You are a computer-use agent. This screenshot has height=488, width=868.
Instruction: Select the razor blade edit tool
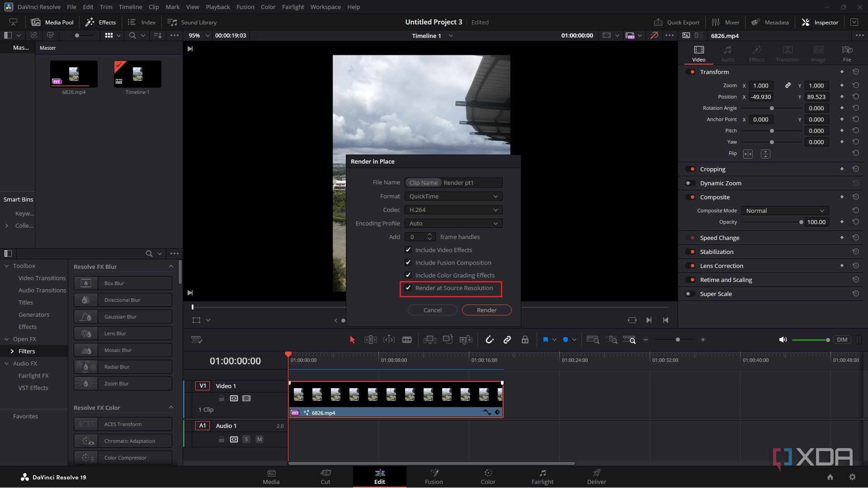click(407, 340)
